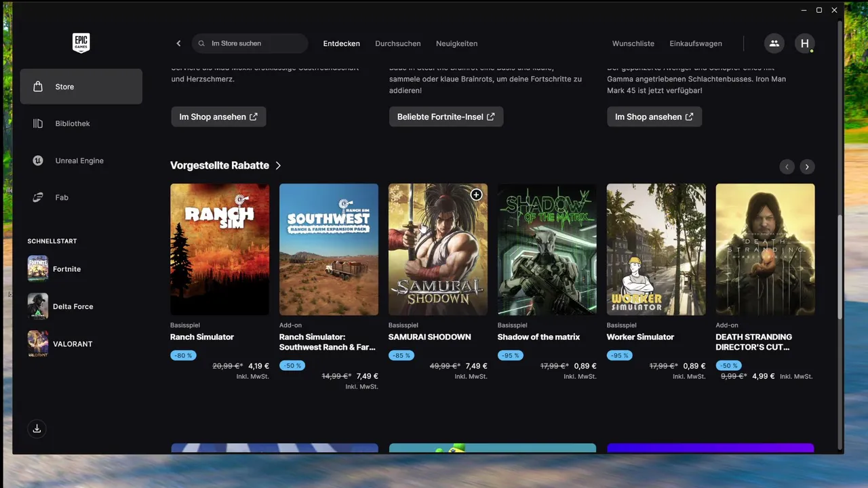868x488 pixels.
Task: Switch to the Entdecken tab
Action: pyautogui.click(x=341, y=43)
